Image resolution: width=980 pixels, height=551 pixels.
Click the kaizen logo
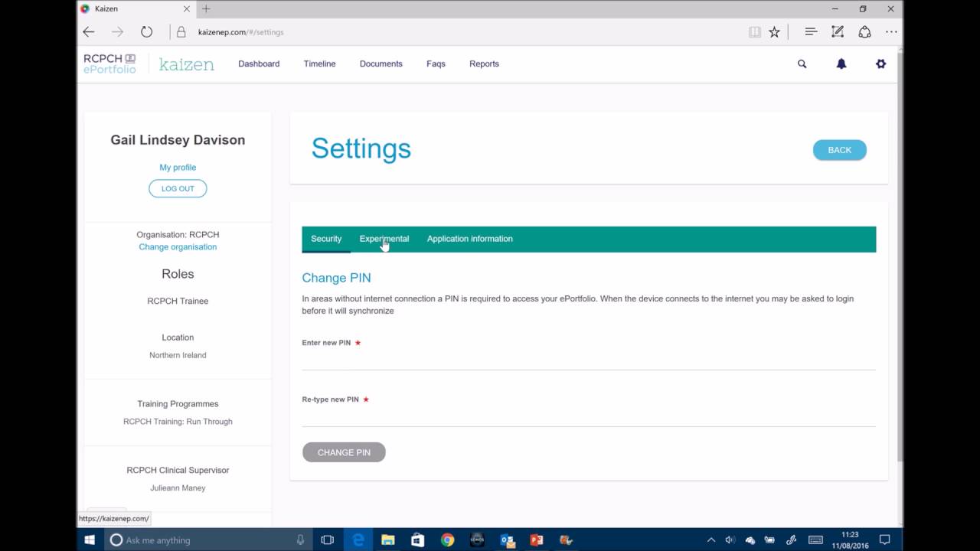(187, 64)
